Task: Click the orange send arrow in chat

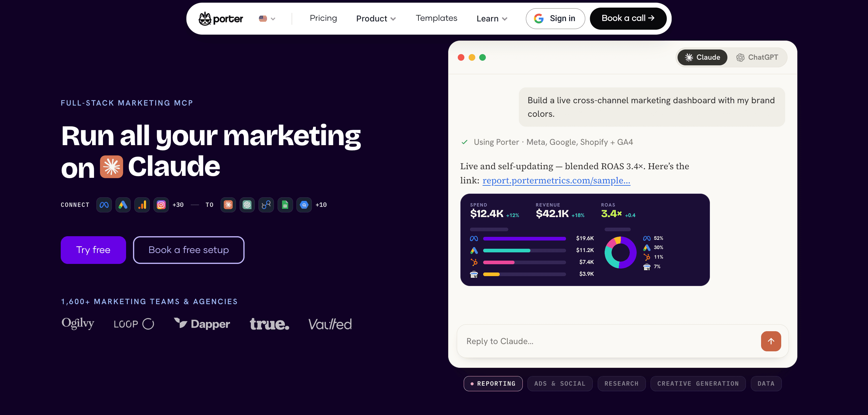Action: 771,341
